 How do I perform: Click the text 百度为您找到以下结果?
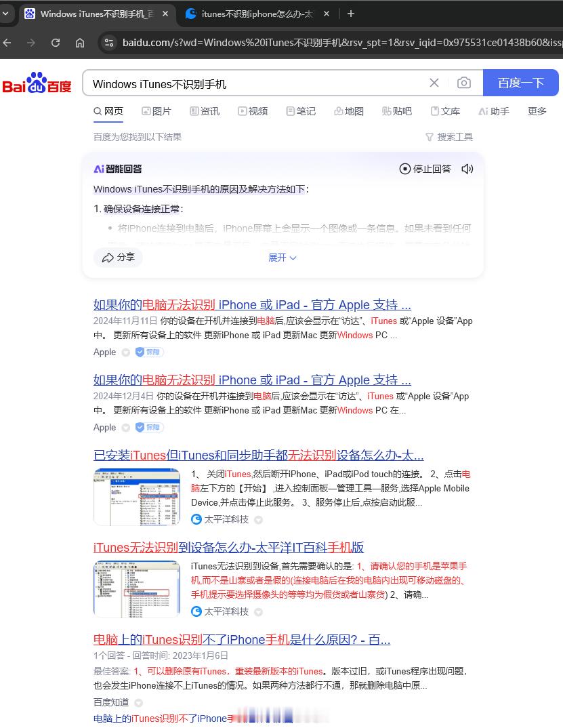coord(138,137)
